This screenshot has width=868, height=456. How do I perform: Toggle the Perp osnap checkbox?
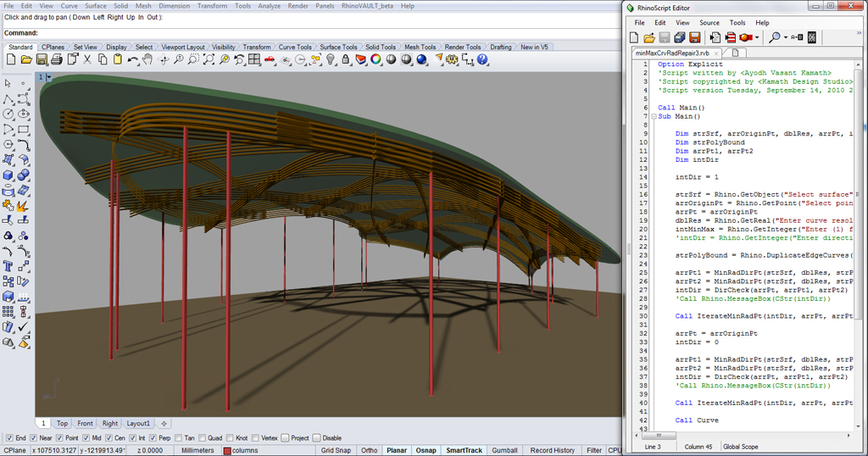point(153,437)
